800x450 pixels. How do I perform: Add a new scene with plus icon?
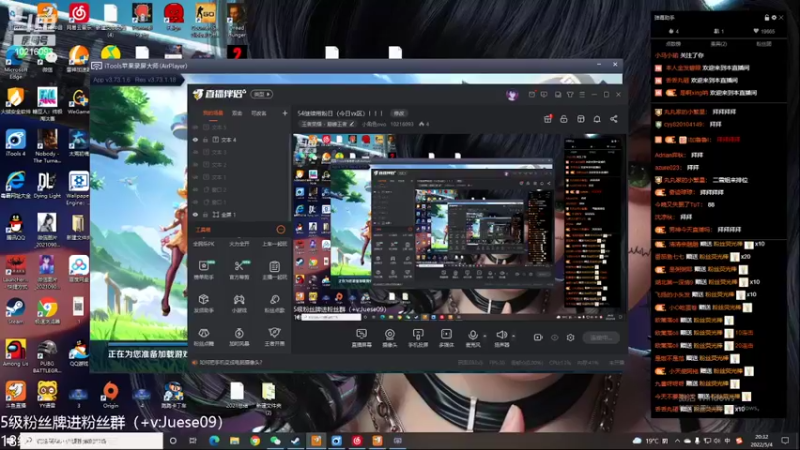(x=285, y=113)
